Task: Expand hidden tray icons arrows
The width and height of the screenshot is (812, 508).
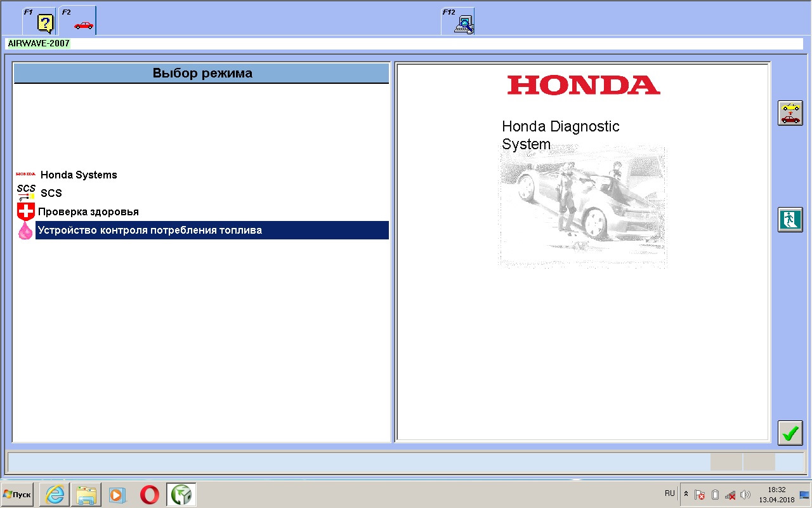Action: tap(686, 494)
